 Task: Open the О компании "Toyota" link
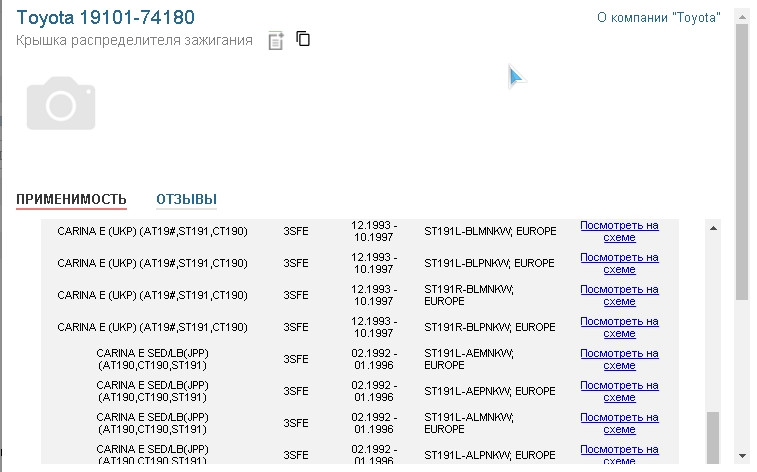658,17
